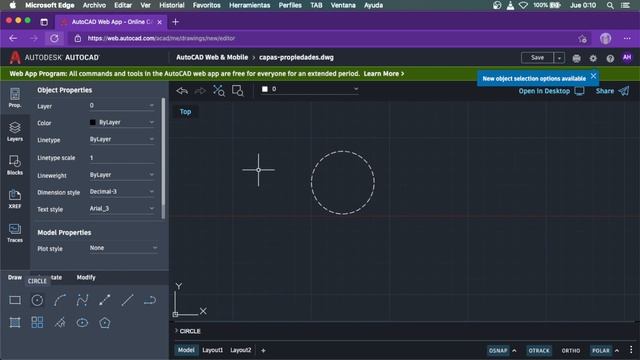Open the Traces panel
Image resolution: width=640 pixels, height=360 pixels.
(x=15, y=233)
